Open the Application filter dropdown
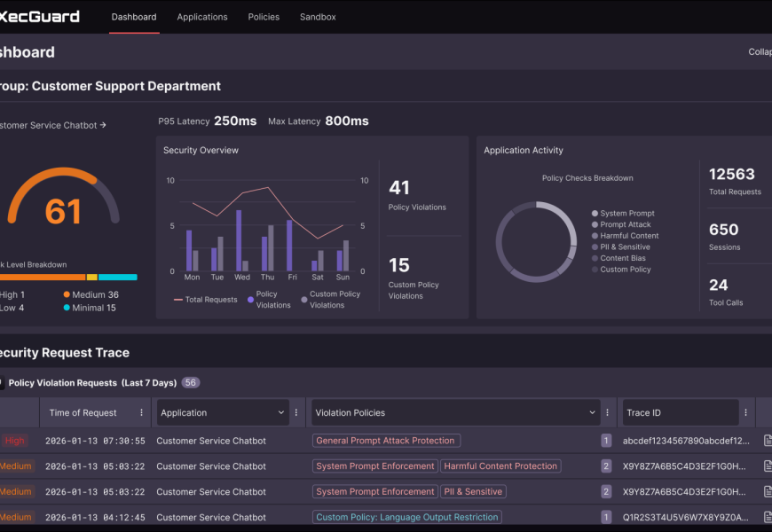The width and height of the screenshot is (772, 532). tap(220, 411)
